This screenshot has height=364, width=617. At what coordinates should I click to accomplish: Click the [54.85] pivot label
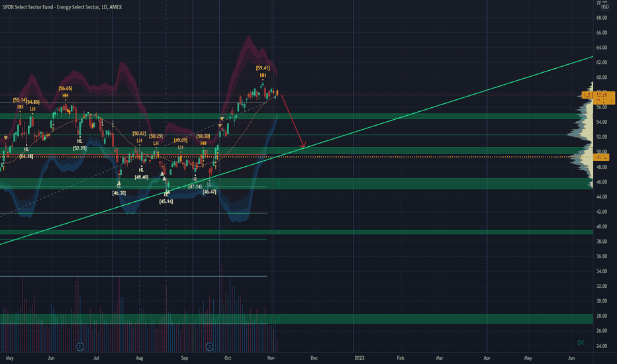[33, 103]
